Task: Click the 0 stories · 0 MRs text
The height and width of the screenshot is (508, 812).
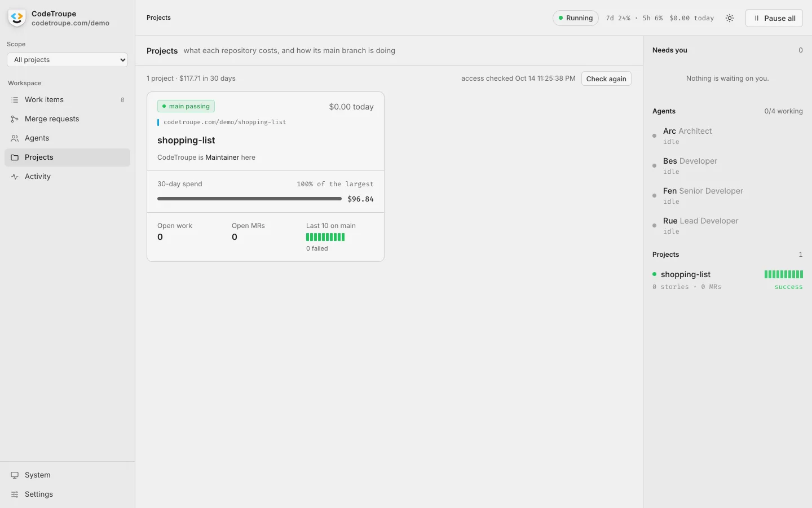Action: pos(687,287)
